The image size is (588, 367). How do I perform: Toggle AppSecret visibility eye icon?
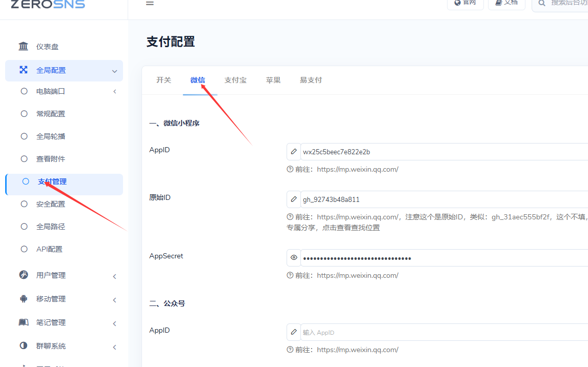294,257
